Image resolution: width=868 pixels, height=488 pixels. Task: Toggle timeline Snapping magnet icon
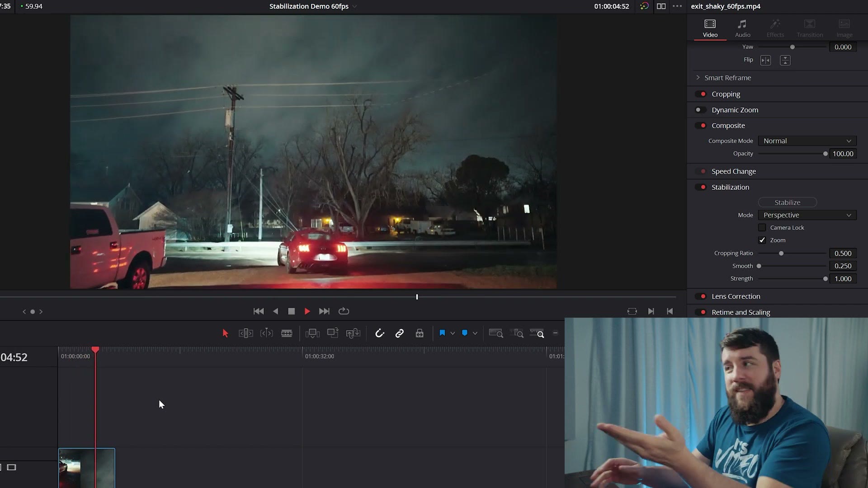[x=380, y=333]
